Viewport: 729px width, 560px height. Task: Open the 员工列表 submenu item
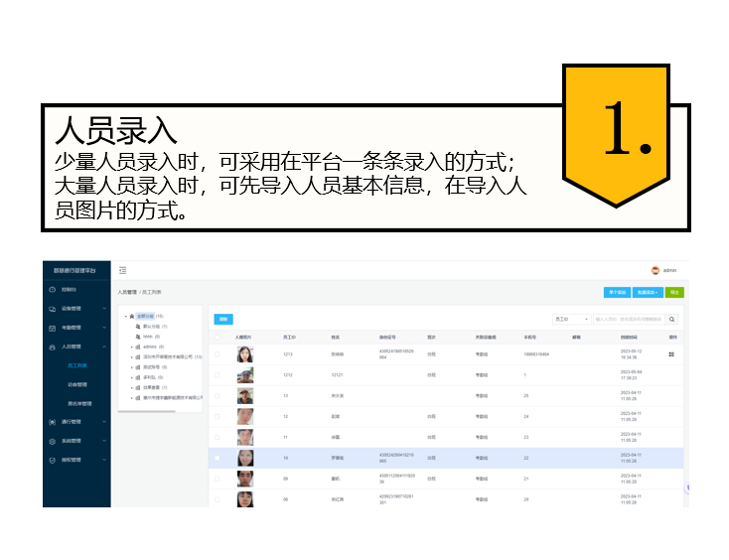tap(76, 365)
